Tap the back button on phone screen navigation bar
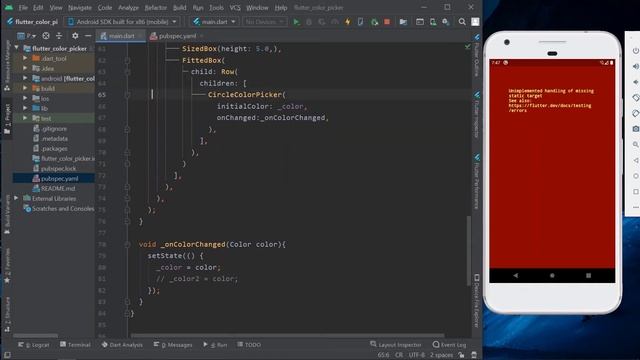The height and width of the screenshot is (360, 640). [x=516, y=276]
